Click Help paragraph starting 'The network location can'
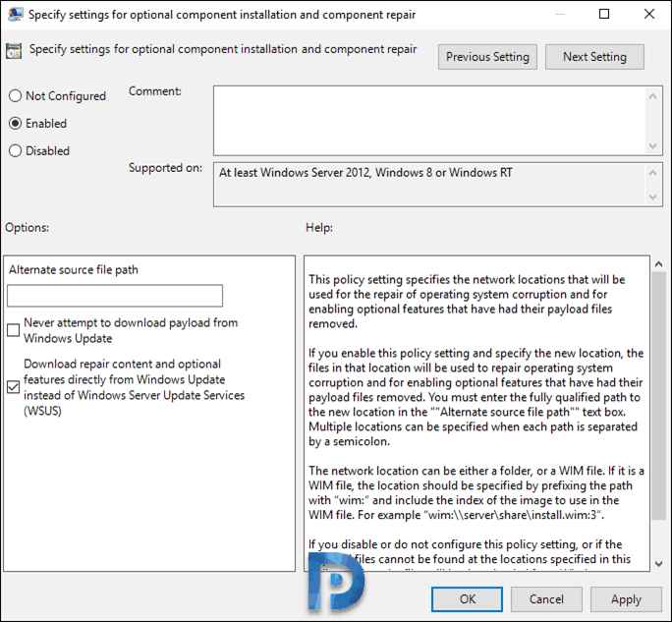 [476, 492]
